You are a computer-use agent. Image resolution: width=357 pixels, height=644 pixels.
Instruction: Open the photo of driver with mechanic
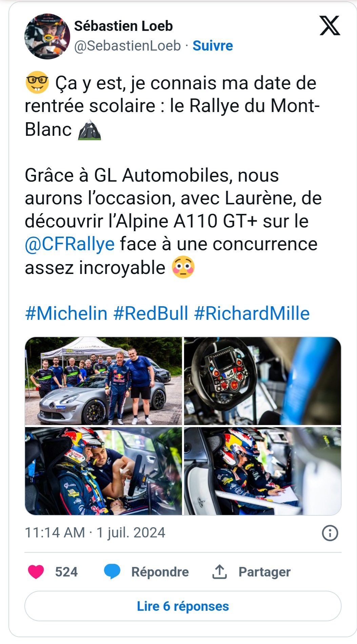pyautogui.click(x=103, y=471)
